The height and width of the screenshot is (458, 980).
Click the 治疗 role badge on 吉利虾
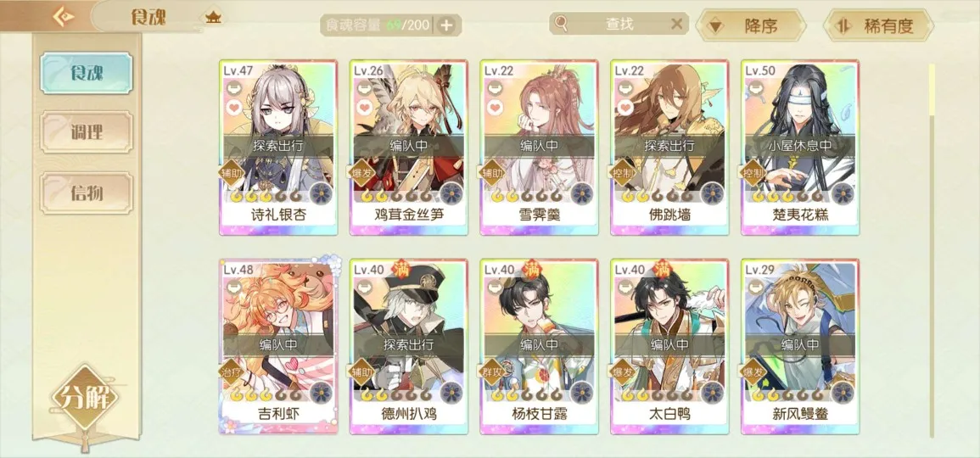coord(232,372)
